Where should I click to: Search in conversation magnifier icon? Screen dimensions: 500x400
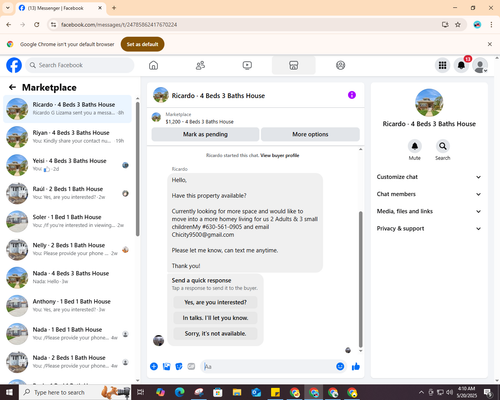tap(443, 146)
